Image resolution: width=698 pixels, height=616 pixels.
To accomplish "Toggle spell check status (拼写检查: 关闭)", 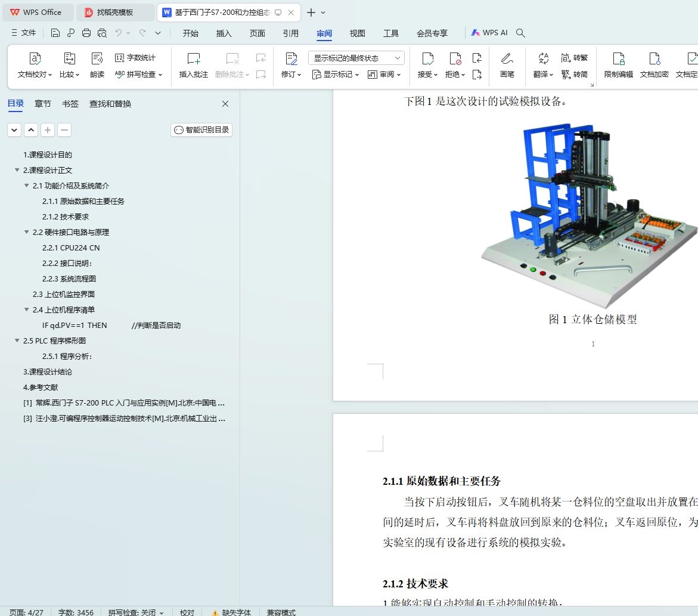I will point(136,612).
